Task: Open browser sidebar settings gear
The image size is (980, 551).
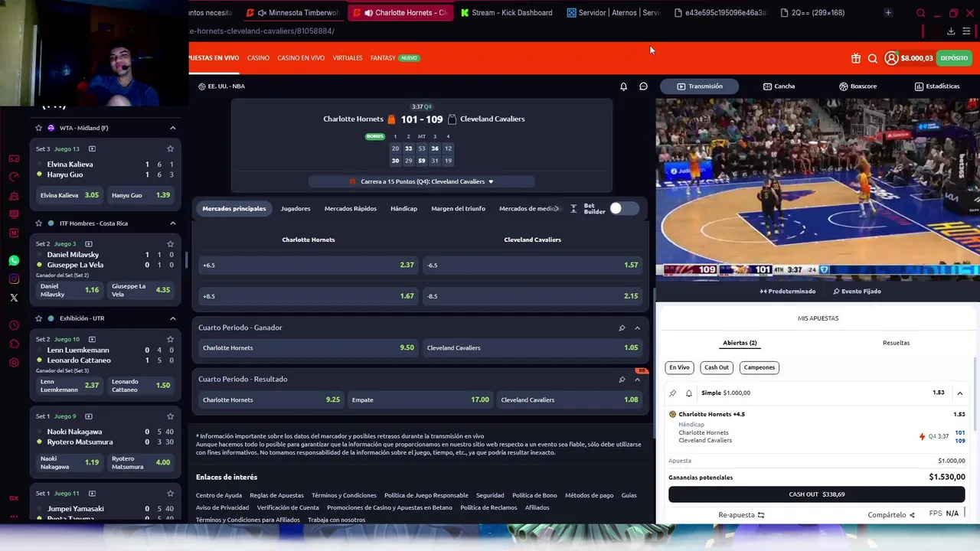Action: pos(14,363)
